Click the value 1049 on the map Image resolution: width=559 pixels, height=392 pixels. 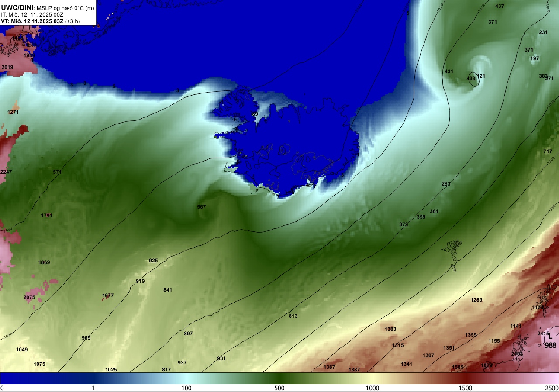pyautogui.click(x=22, y=350)
